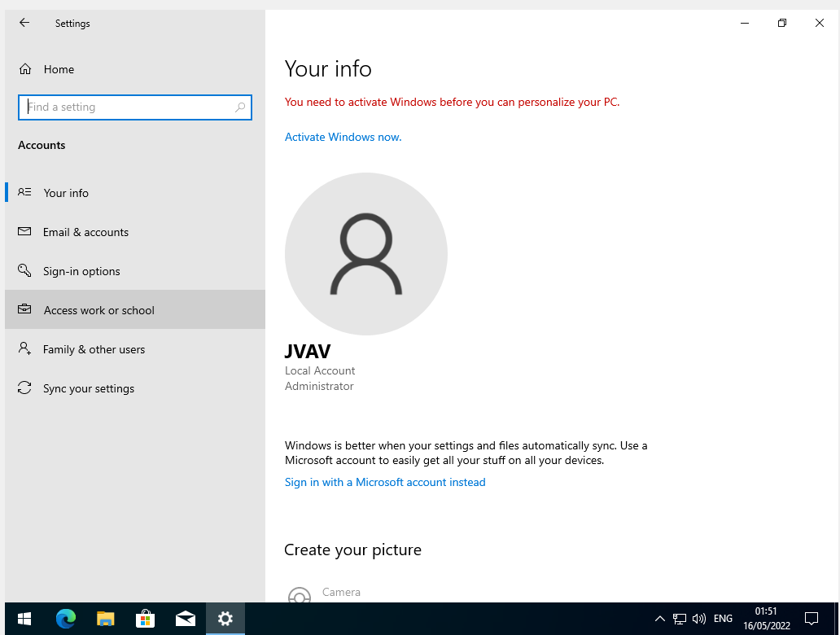The width and height of the screenshot is (840, 635).
Task: Open the Email & accounts section
Action: (x=85, y=232)
